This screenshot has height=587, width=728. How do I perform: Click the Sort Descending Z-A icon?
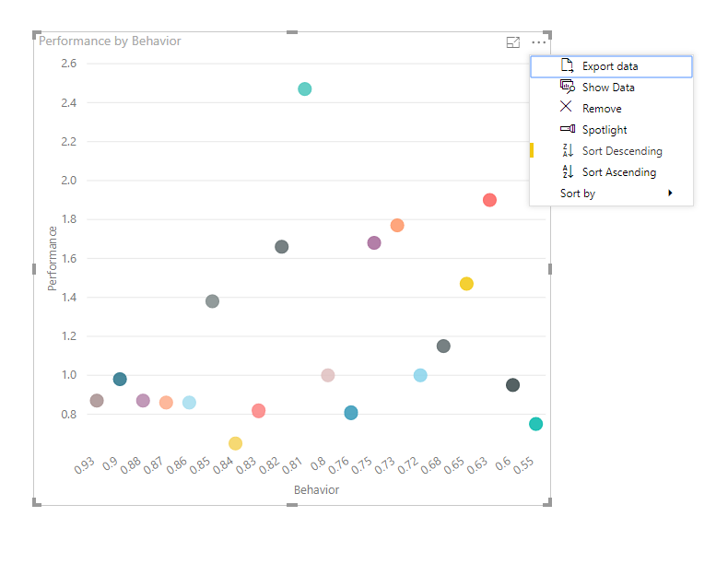(568, 150)
